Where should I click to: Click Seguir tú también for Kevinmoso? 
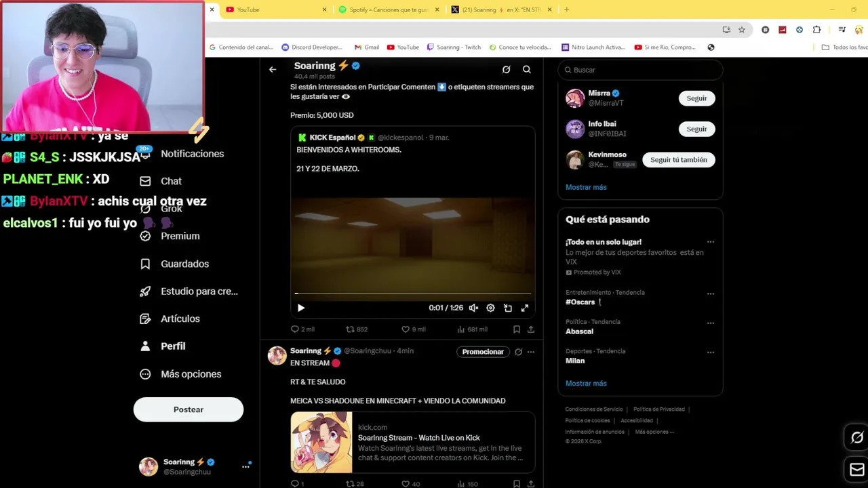679,160
